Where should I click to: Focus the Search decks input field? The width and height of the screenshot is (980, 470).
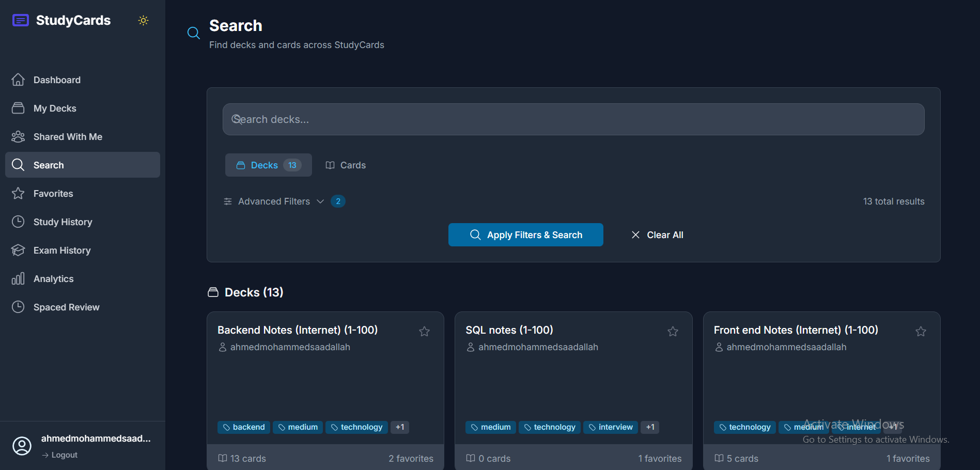pyautogui.click(x=573, y=119)
